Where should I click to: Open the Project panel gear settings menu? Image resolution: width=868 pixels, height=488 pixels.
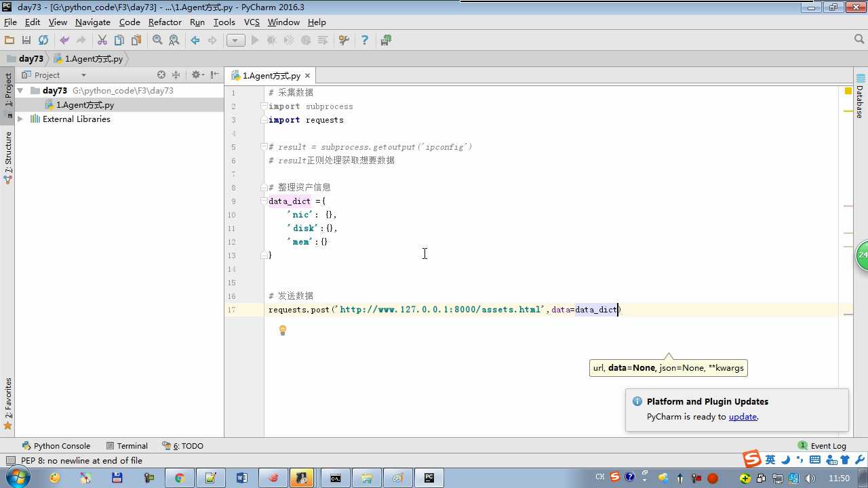click(197, 75)
